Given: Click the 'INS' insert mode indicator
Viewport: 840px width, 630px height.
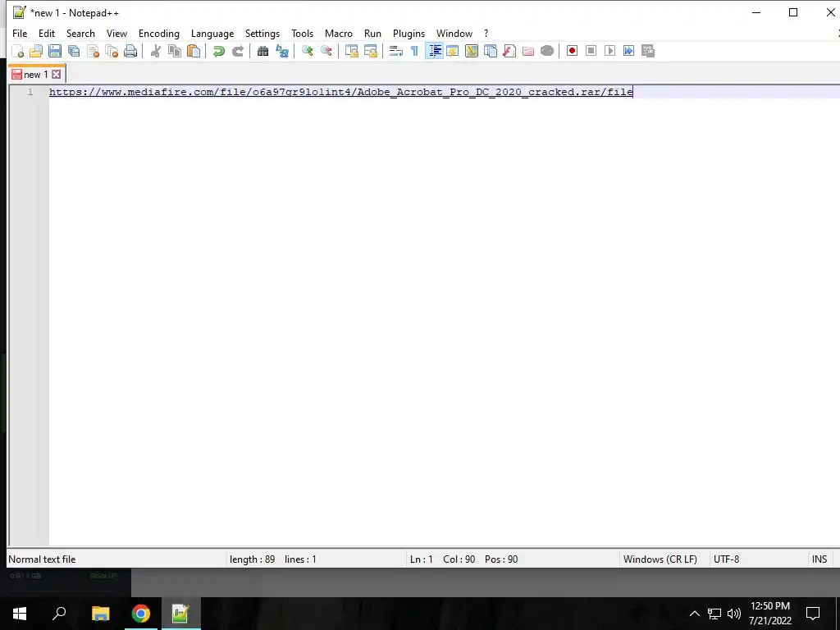Looking at the screenshot, I should (819, 559).
